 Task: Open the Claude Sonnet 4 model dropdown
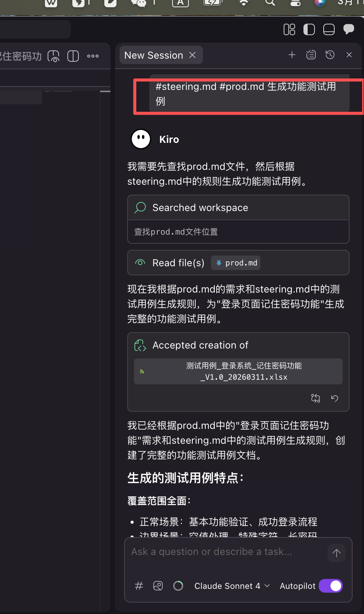[231, 586]
